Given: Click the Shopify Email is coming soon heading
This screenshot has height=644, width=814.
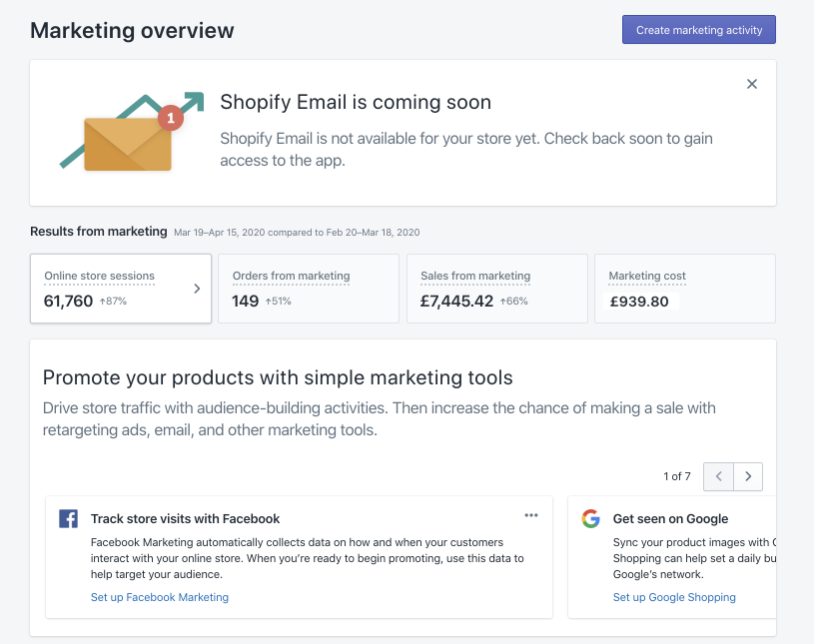Looking at the screenshot, I should click(356, 102).
